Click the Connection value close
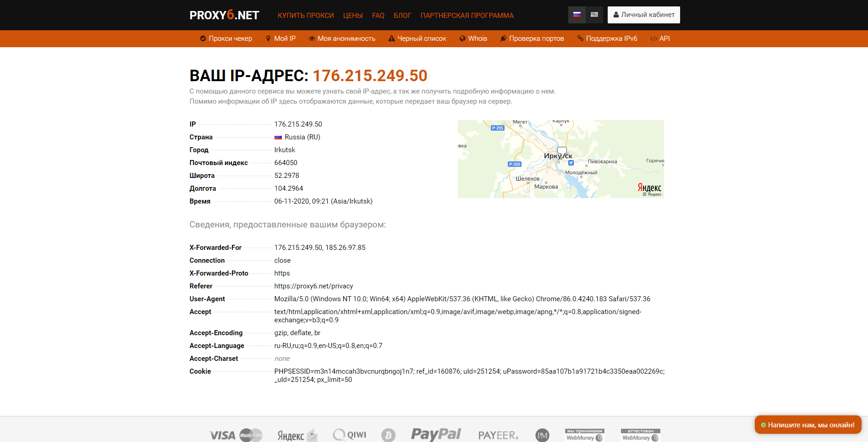Viewport: 868px width, 442px height. (x=282, y=260)
